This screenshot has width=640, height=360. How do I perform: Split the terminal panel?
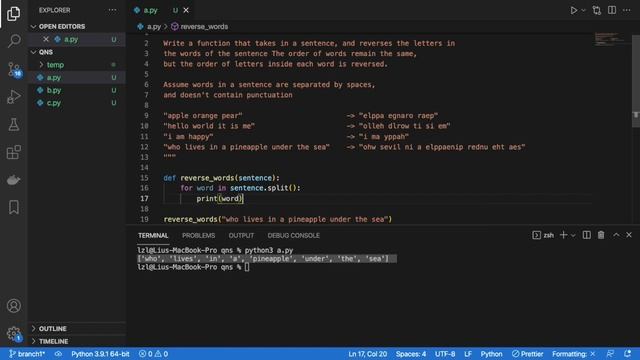pos(587,235)
